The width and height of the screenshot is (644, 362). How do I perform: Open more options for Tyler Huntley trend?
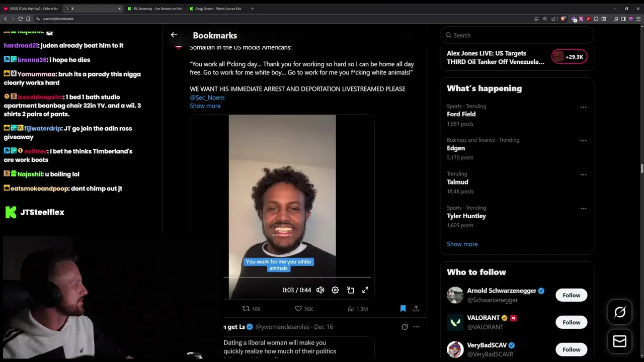click(x=583, y=209)
